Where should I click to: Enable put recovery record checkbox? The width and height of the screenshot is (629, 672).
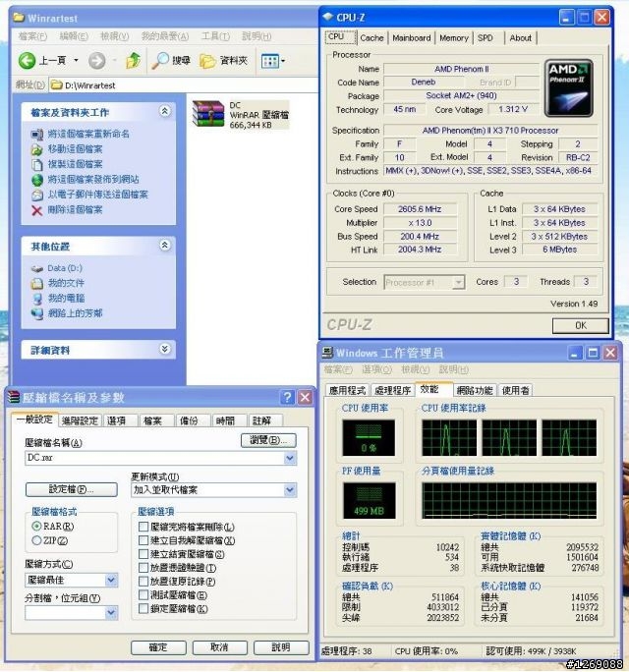[x=143, y=582]
